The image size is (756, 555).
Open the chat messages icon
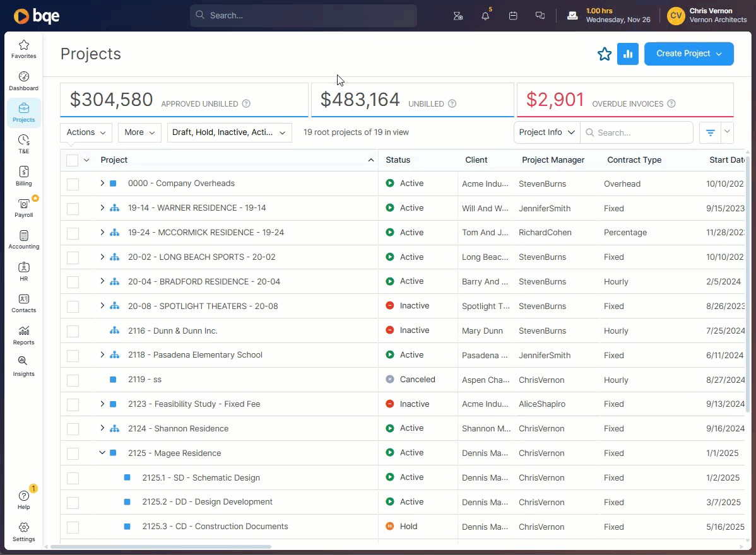tap(540, 16)
